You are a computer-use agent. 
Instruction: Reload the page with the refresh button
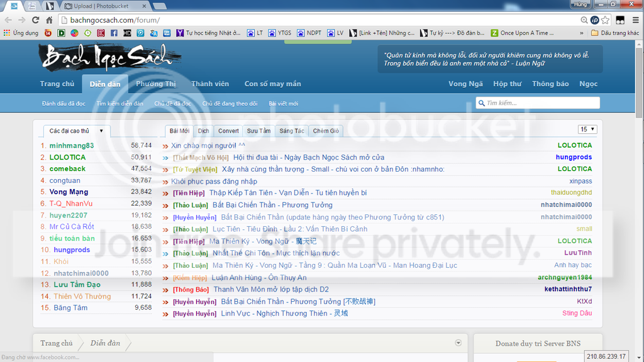click(x=35, y=20)
